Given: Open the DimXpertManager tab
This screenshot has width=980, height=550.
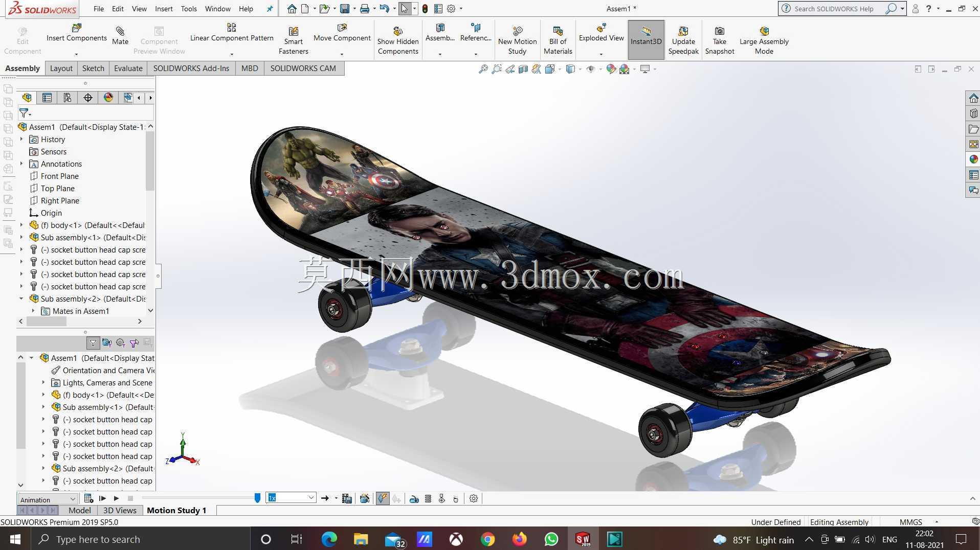Looking at the screenshot, I should tap(88, 98).
